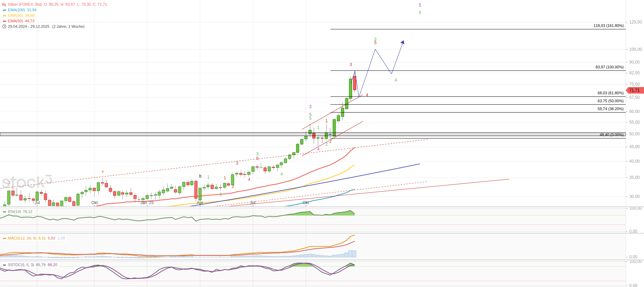Click the yellow EMA(90) legend color marker
Screen dimensions: 644x287
4,16
